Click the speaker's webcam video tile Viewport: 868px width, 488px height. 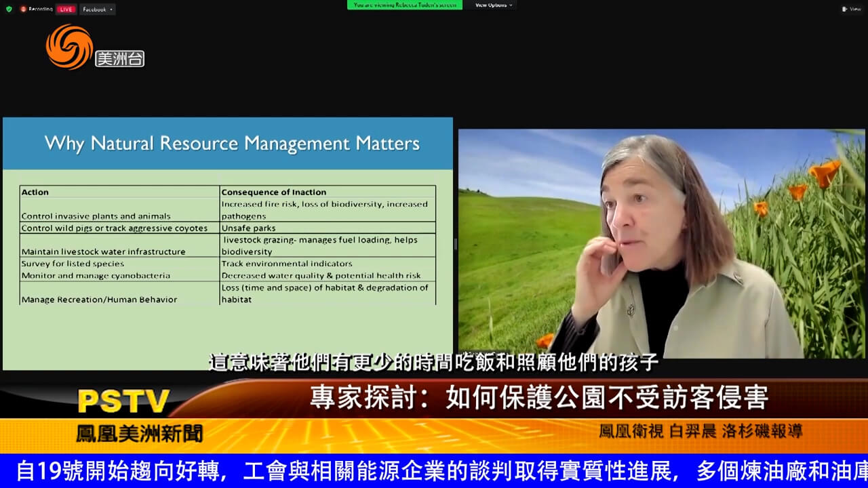click(x=661, y=244)
